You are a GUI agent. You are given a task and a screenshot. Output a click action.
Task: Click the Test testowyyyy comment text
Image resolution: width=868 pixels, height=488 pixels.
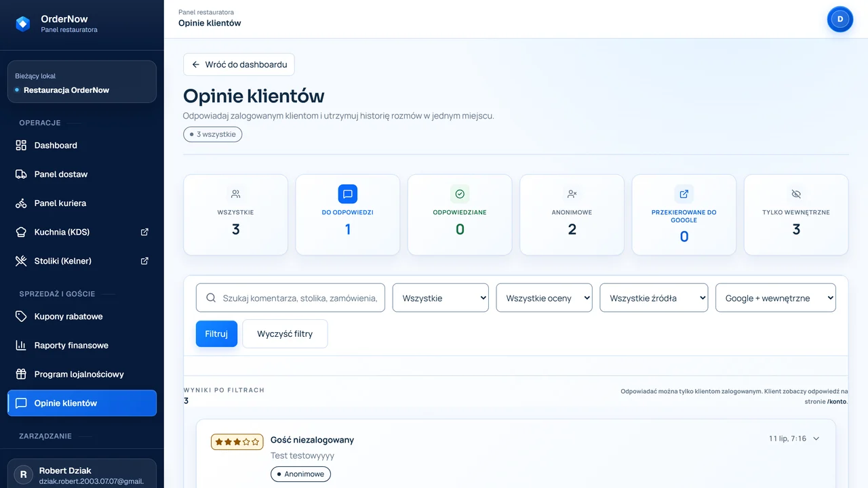[302, 455]
